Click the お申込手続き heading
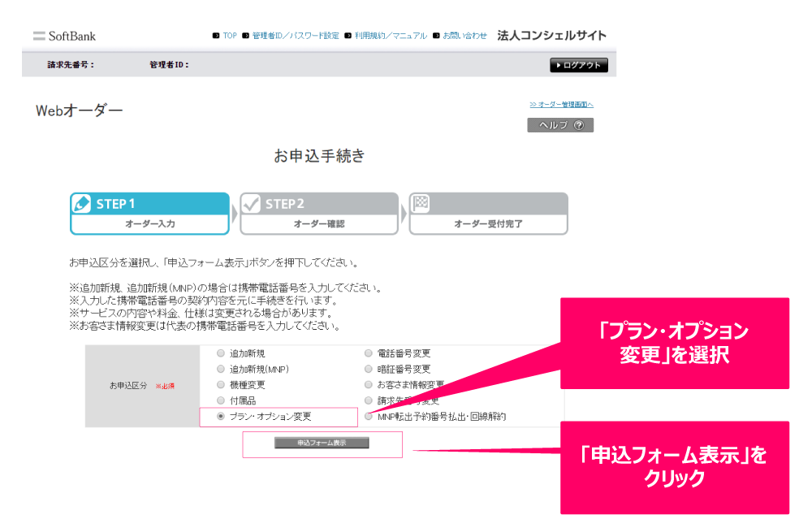The width and height of the screenshot is (812, 528). coord(319,155)
